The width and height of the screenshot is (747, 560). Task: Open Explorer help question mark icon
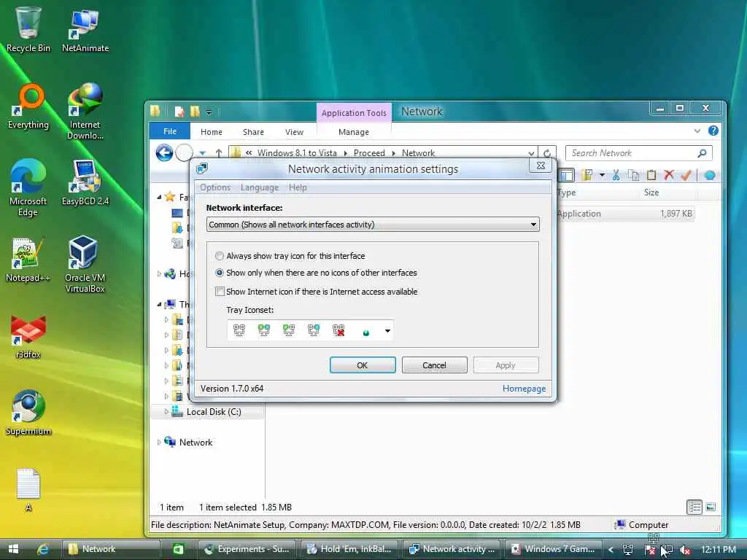tap(713, 131)
